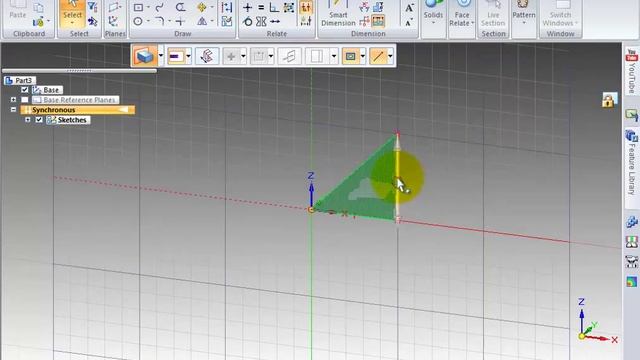Click the Tangent relationship icon
Image resolution: width=640 pixels, height=360 pixels.
247,21
